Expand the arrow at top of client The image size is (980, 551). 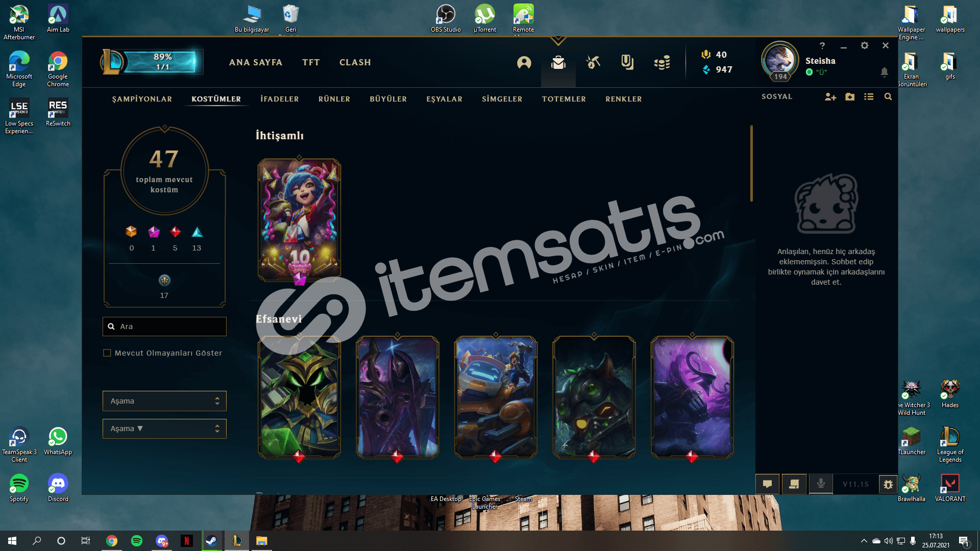click(x=558, y=40)
